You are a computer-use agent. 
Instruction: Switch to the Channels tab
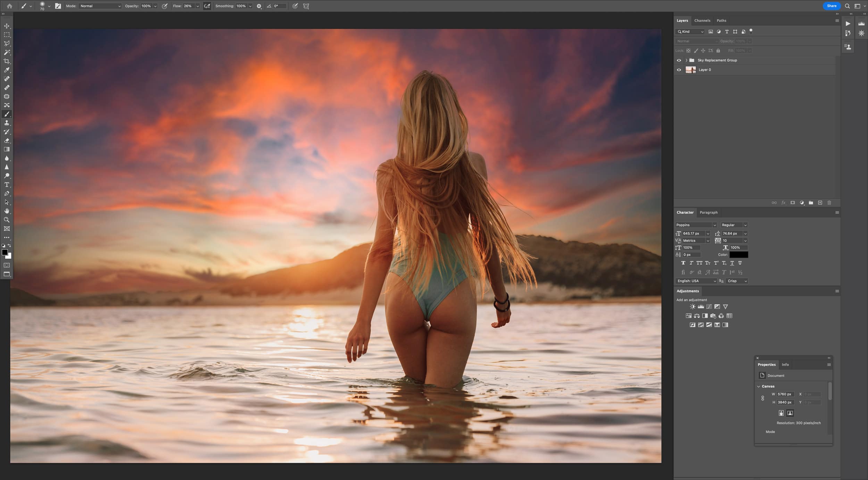(702, 20)
